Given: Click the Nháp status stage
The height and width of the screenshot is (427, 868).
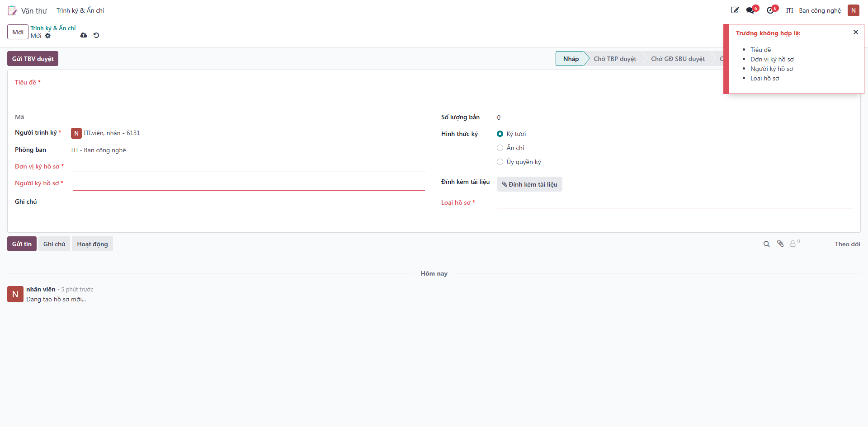Looking at the screenshot, I should tap(571, 59).
